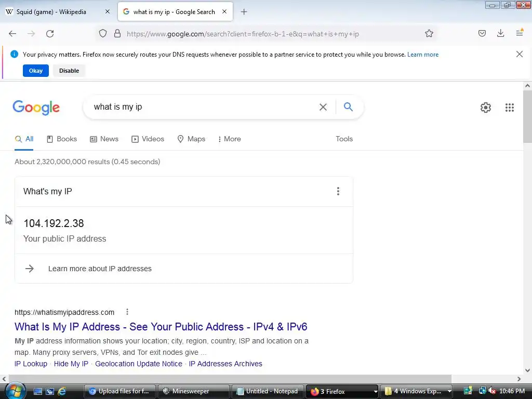Open the downloads panel
This screenshot has height=399, width=532.
500,33
